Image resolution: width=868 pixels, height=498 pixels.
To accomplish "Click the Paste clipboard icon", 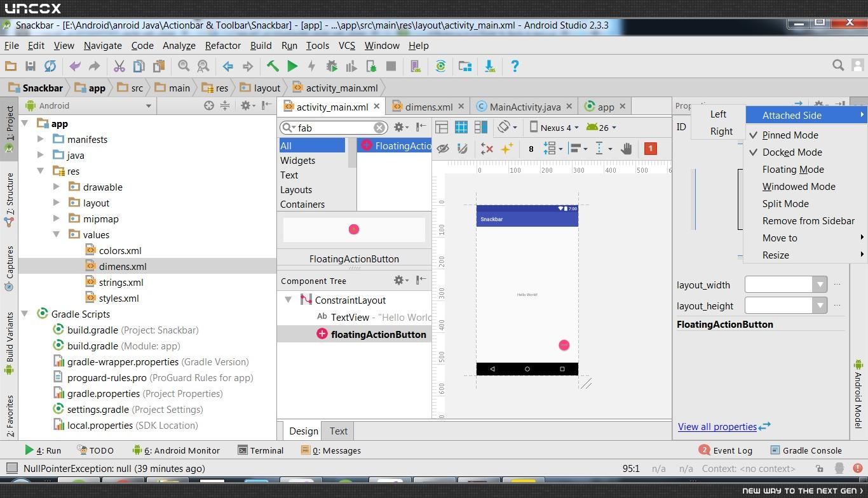I will (x=158, y=66).
